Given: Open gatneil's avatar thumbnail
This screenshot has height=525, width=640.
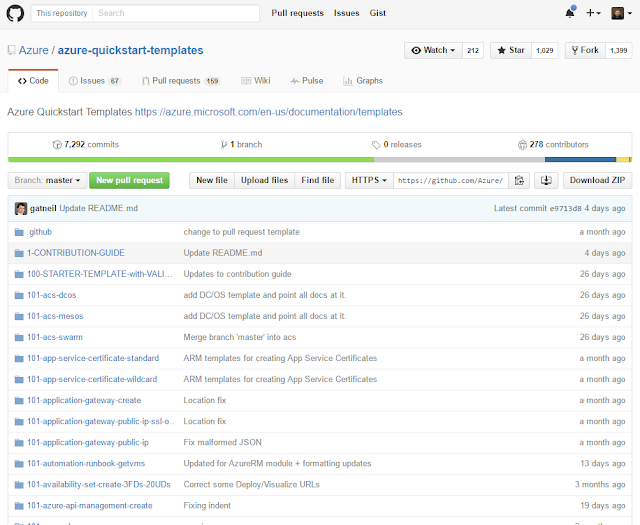Looking at the screenshot, I should pos(21,209).
